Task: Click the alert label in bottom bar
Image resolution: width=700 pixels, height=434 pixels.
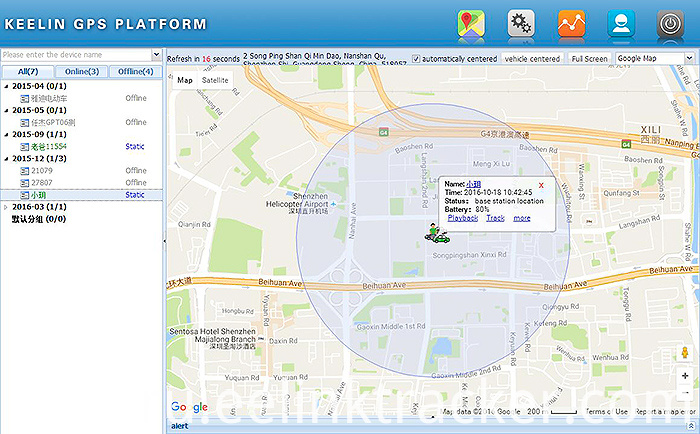Action: 179,426
